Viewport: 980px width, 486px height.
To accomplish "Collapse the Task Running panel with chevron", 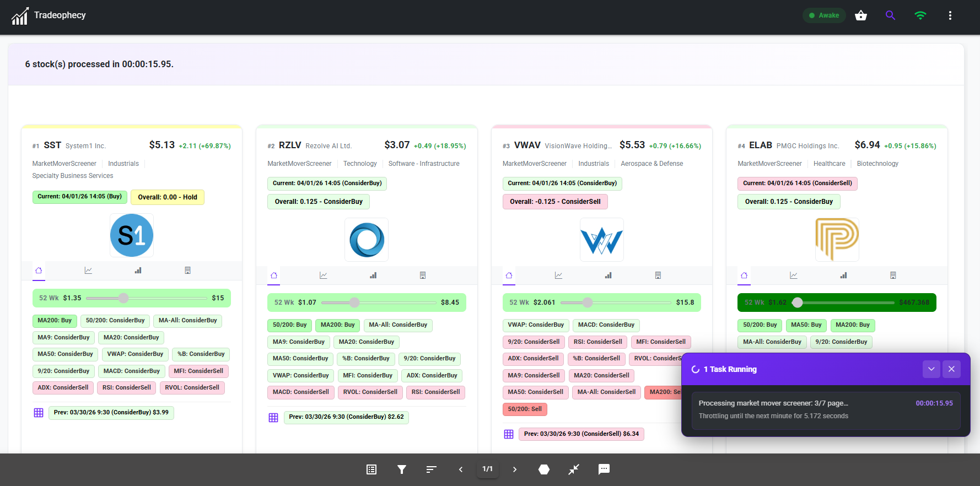I will pyautogui.click(x=931, y=369).
